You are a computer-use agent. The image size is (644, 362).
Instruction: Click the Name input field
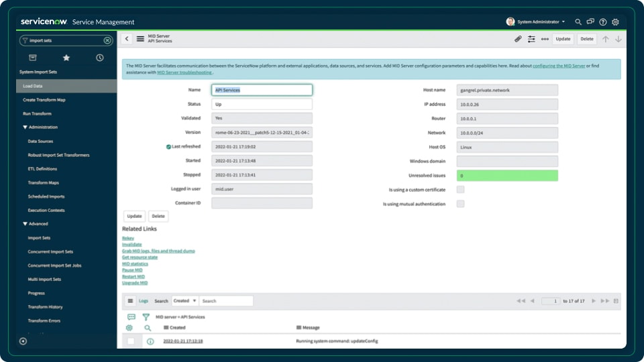(x=262, y=90)
